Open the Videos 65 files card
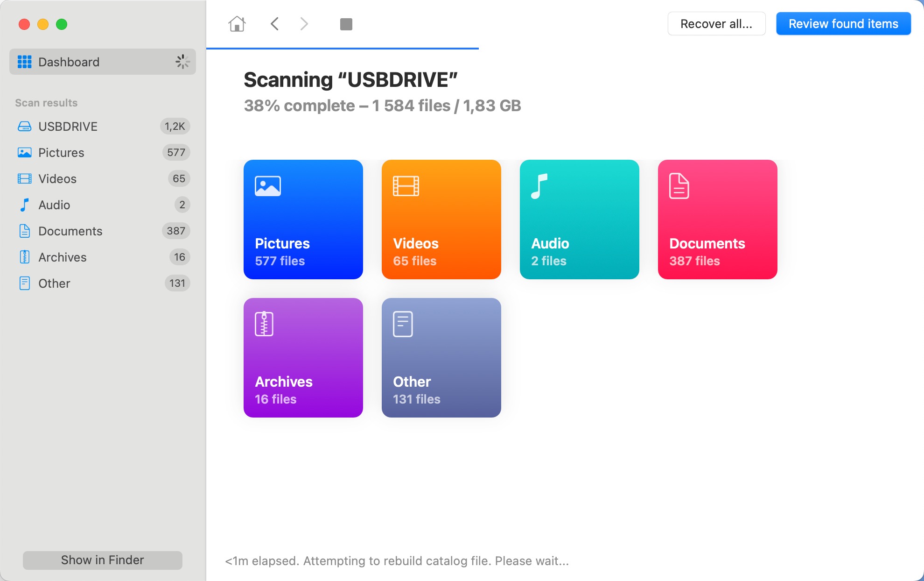This screenshot has width=924, height=581. pos(441,220)
